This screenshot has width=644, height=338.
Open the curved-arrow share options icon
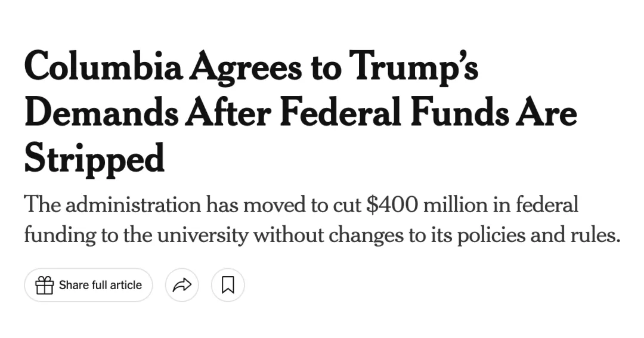click(x=182, y=285)
